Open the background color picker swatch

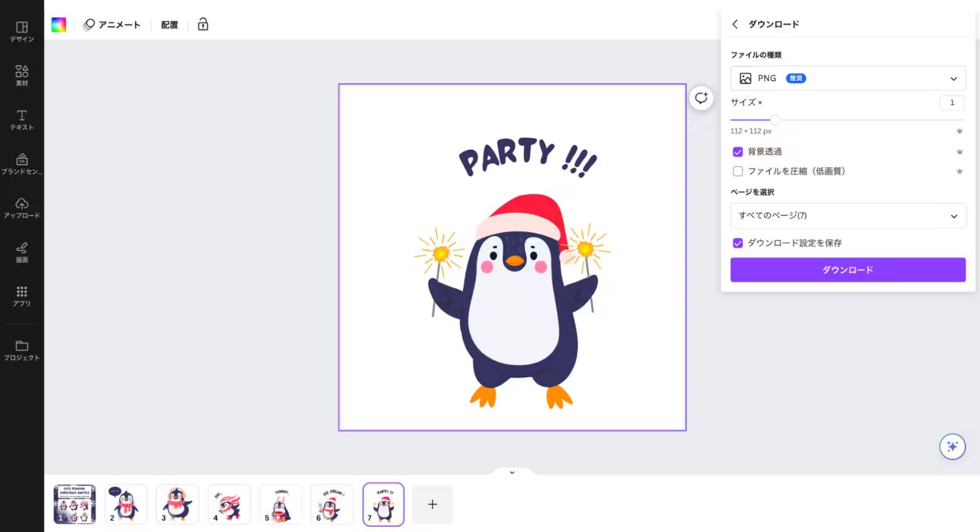click(59, 25)
